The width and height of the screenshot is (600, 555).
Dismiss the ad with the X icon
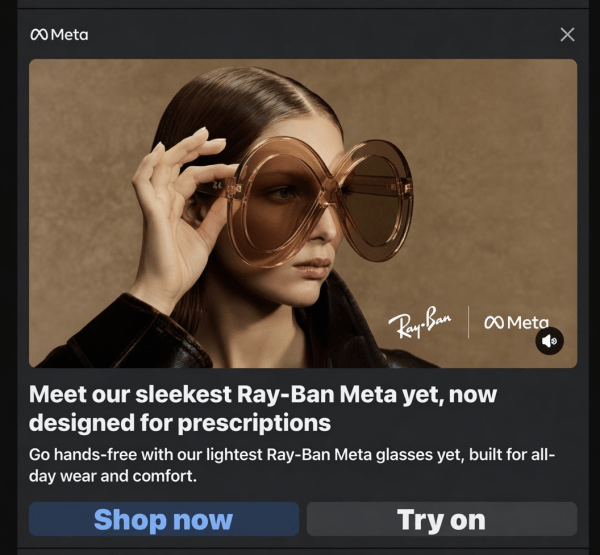click(x=567, y=34)
